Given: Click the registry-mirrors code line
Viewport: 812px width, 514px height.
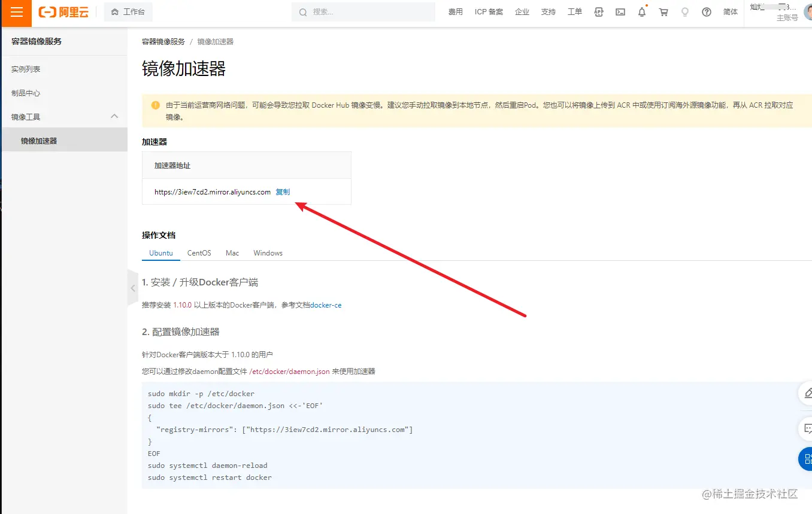Looking at the screenshot, I should 284,430.
